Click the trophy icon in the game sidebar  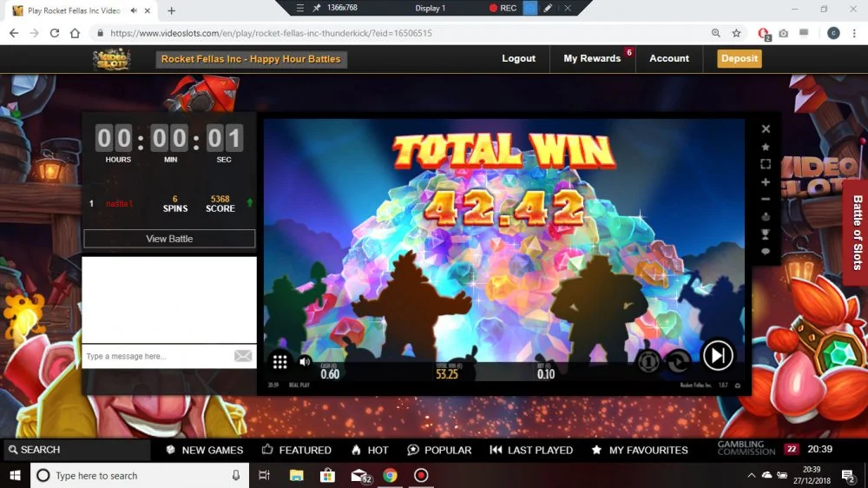click(x=766, y=234)
